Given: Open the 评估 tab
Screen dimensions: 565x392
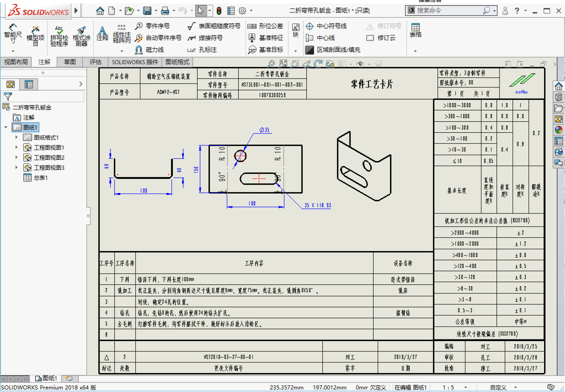Looking at the screenshot, I should pos(95,62).
